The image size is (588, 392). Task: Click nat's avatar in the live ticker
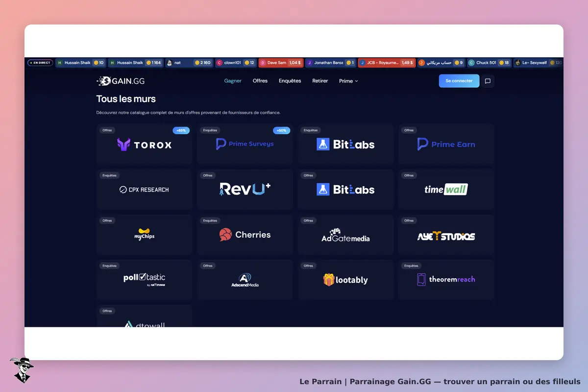coord(170,63)
